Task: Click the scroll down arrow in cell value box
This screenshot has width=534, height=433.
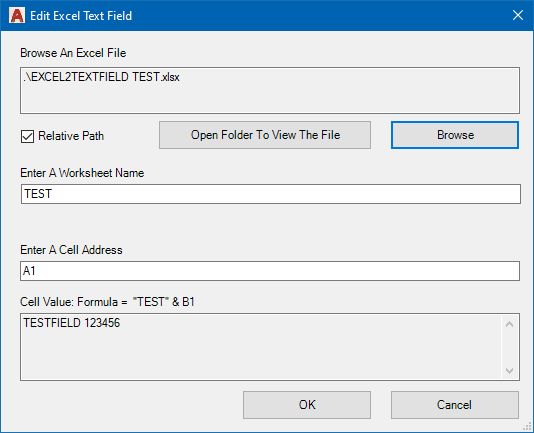Action: [x=509, y=370]
